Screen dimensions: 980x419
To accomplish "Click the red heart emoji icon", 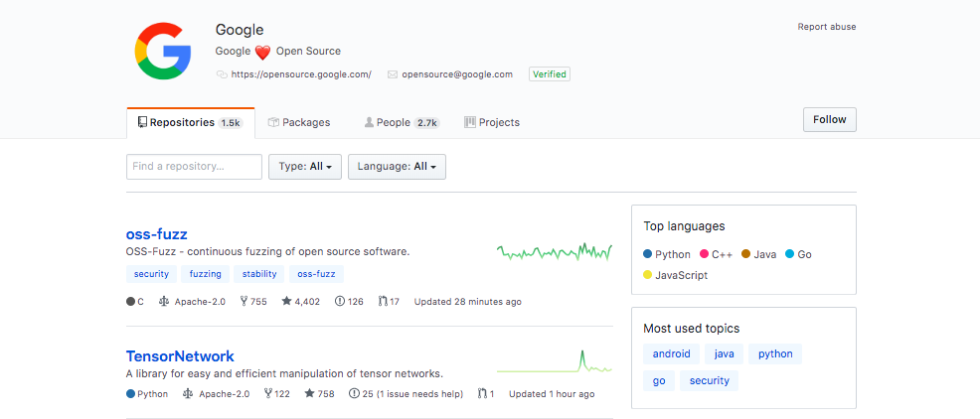I will [262, 52].
